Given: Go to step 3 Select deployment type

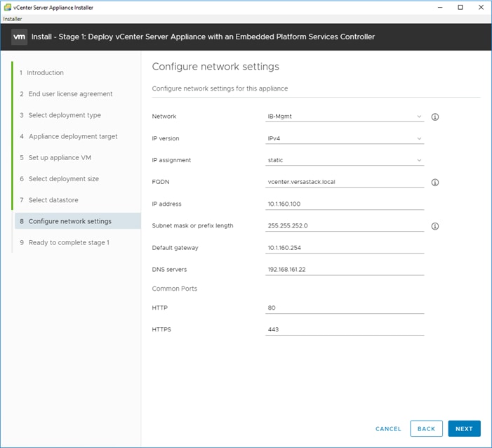Looking at the screenshot, I should click(x=60, y=115).
